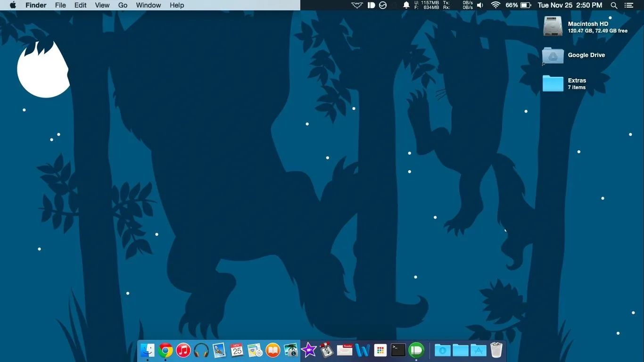This screenshot has height=362, width=644.
Task: Open the palm tree photo app icon
Action: tap(291, 350)
